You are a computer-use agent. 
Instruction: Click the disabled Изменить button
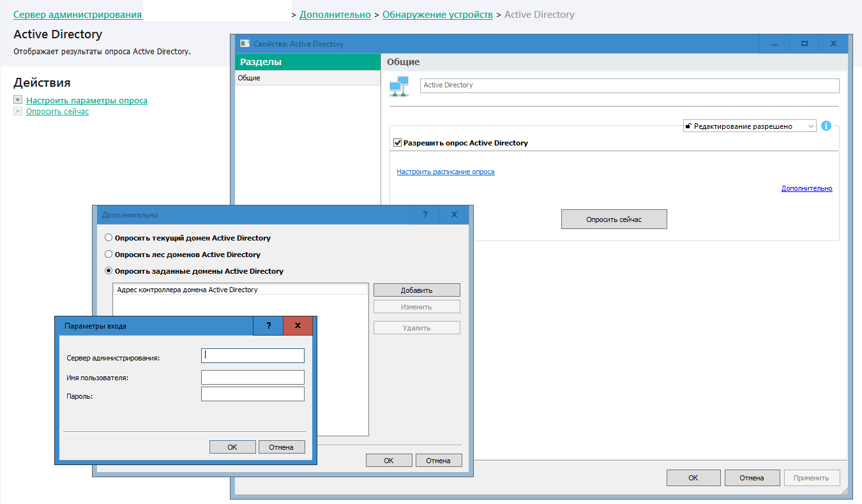[x=417, y=307]
